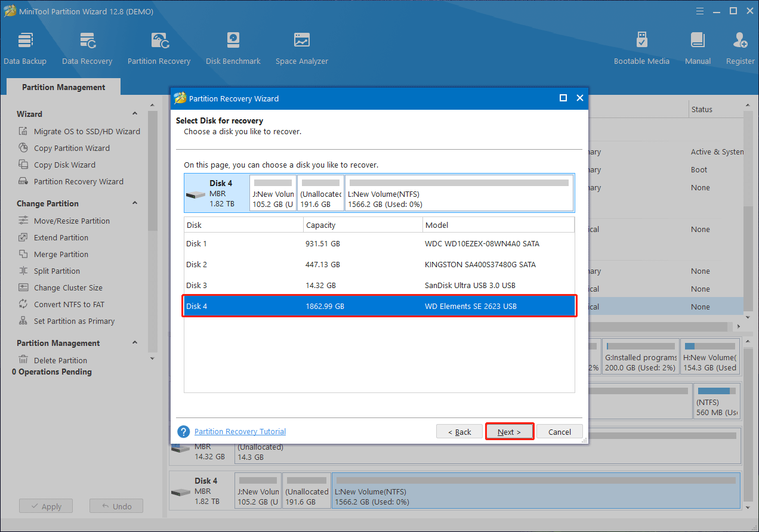
Task: Select the Disk 3 SanDisk Ultra row
Action: (x=379, y=285)
